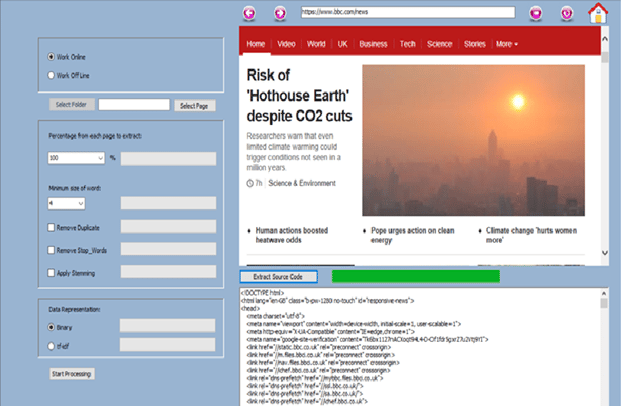Click the home house icon
624x406 pixels.
[598, 13]
